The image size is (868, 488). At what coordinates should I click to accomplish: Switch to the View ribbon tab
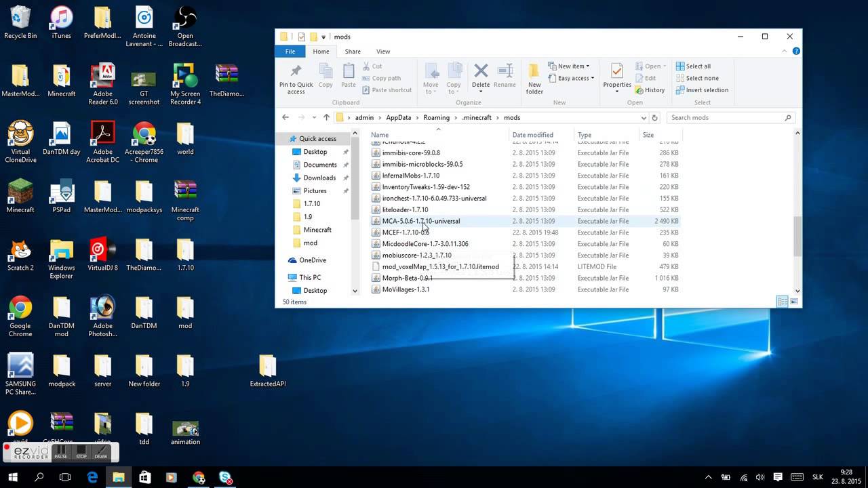(383, 52)
